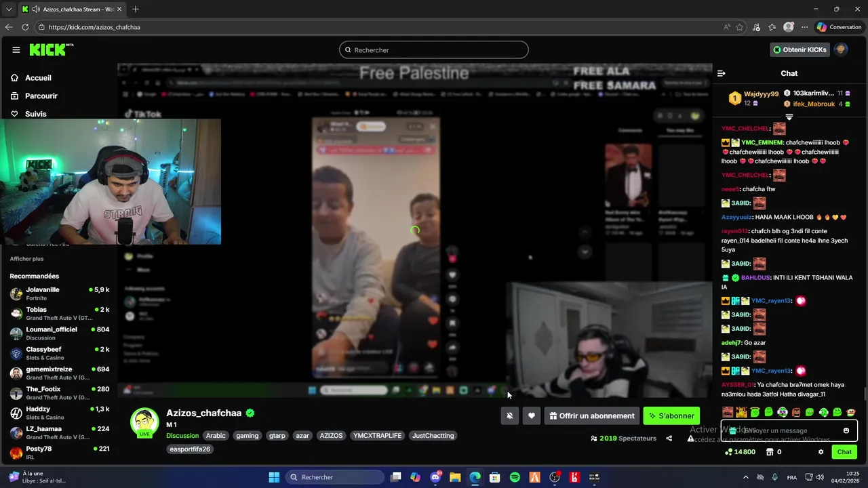
Task: Reload the page
Action: 25,27
